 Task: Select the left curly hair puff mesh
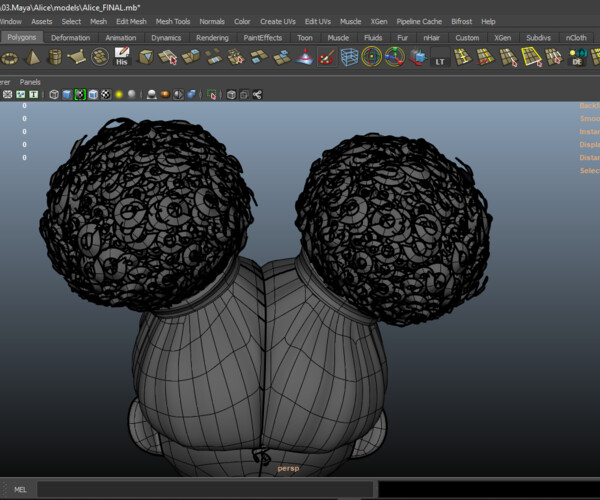pyautogui.click(x=148, y=215)
